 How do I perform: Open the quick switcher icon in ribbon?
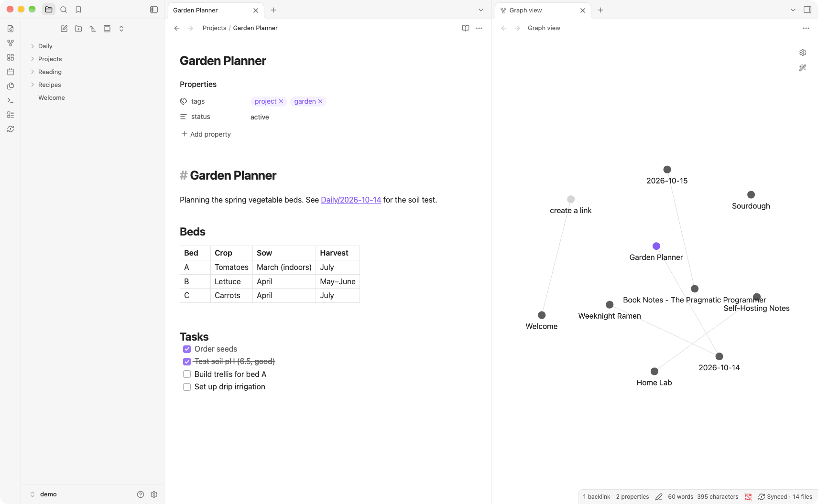coord(11,29)
